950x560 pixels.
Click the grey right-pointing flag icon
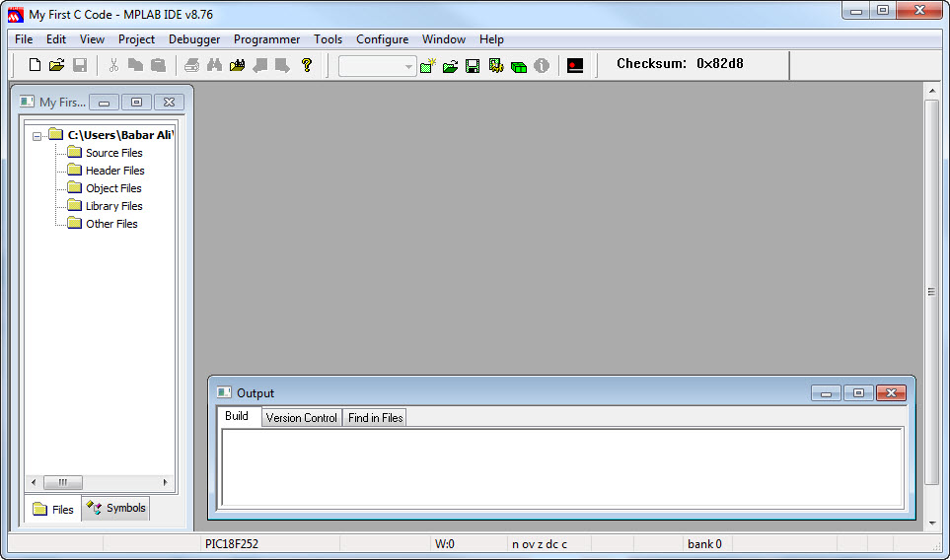point(282,65)
